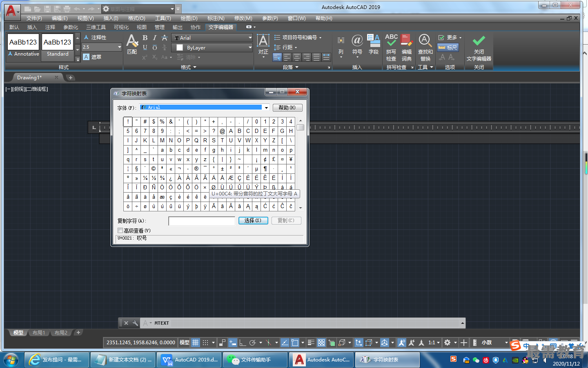Image resolution: width=588 pixels, height=368 pixels.
Task: Click the plus new drawing tab icon
Action: [70, 78]
